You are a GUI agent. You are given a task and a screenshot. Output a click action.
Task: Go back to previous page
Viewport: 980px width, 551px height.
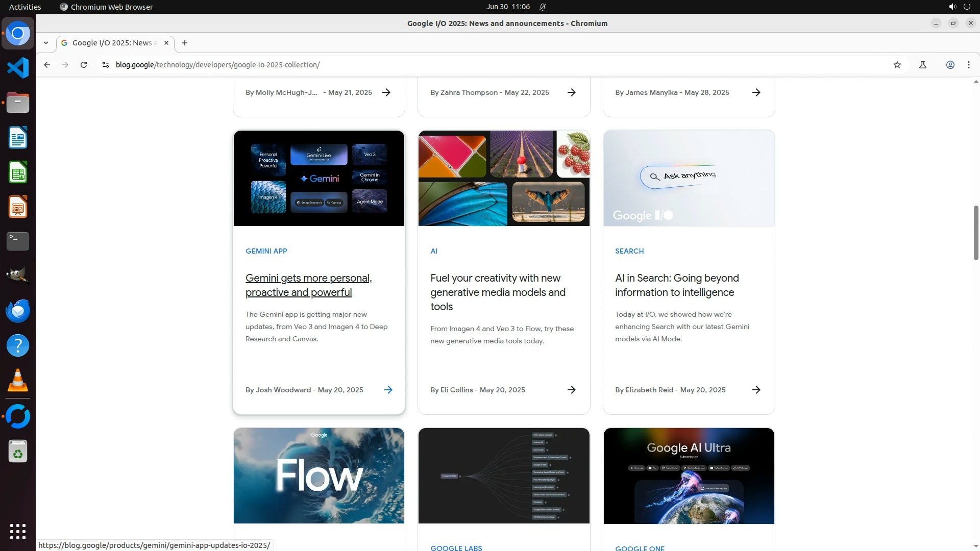pos(47,65)
